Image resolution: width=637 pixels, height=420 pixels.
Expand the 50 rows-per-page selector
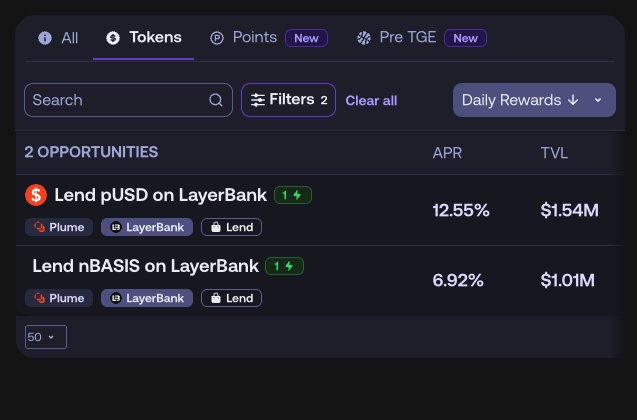(x=46, y=337)
